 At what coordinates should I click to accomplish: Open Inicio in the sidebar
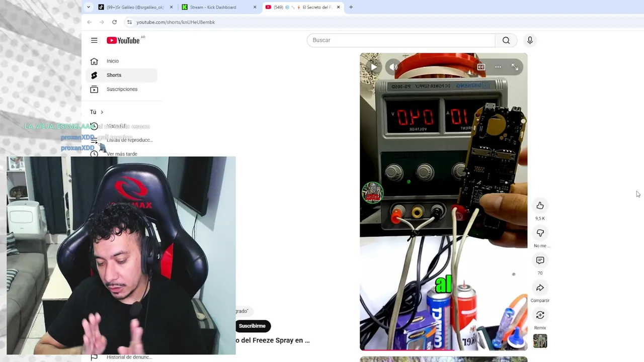pos(122,61)
